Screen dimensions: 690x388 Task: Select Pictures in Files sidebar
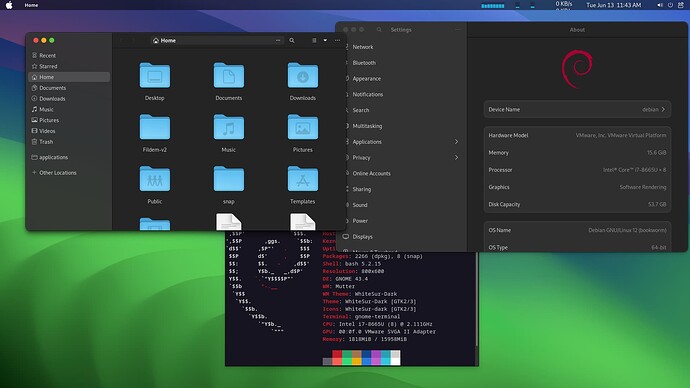(x=69, y=120)
